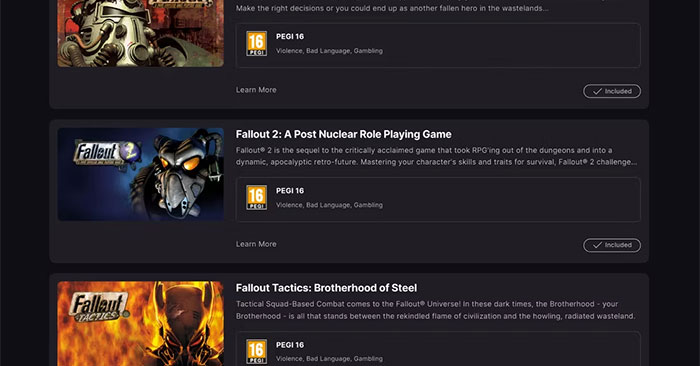Select PEGI 16 label in top game card
The image size is (700, 366).
click(x=290, y=37)
